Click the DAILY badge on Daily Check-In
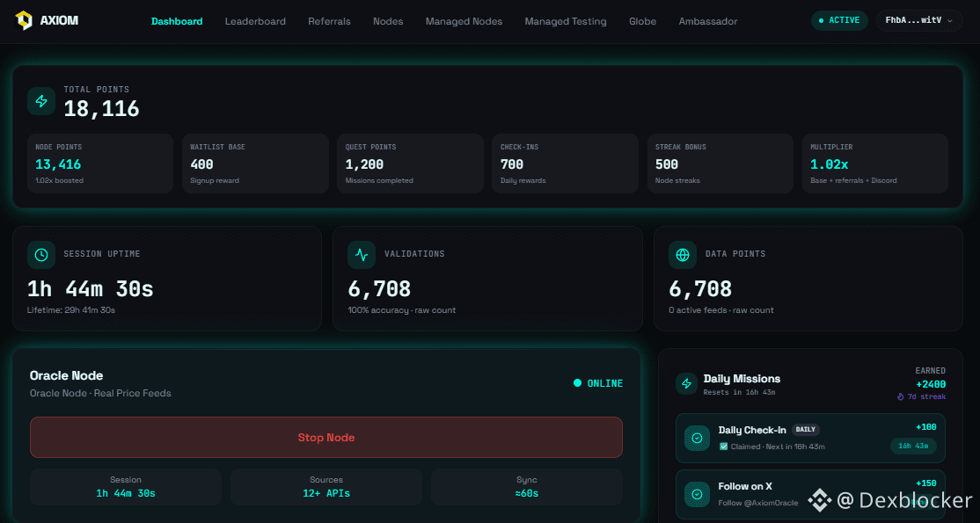This screenshot has height=523, width=980. (x=806, y=430)
